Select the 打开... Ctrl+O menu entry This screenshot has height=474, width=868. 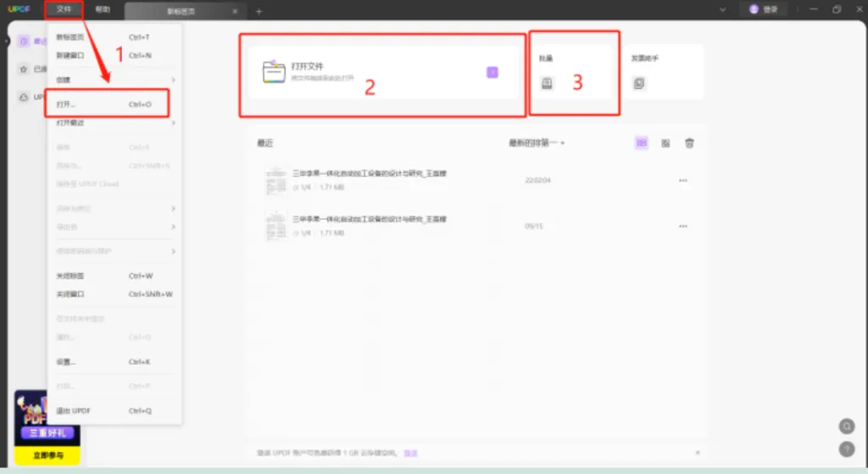[114, 104]
